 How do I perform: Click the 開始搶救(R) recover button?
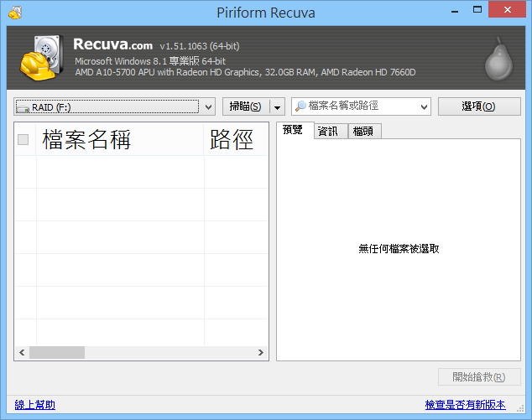pyautogui.click(x=479, y=376)
